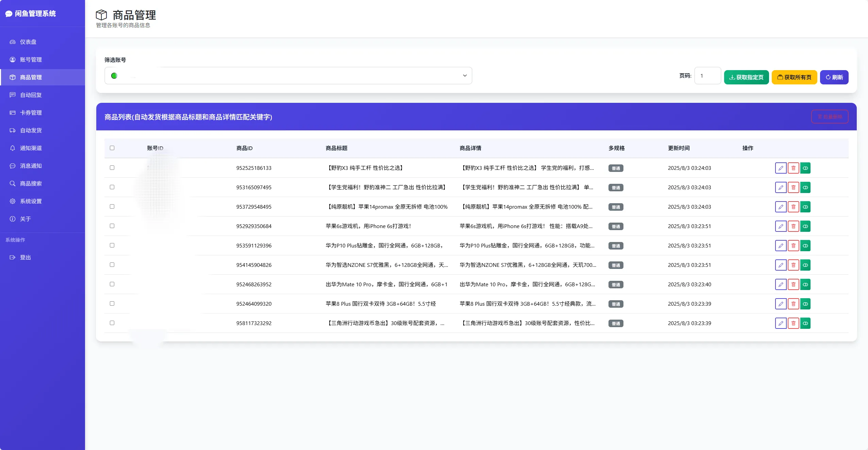Click the magnifier icon for 商品搜索
Screen dimensions: 868x450
tap(13, 183)
